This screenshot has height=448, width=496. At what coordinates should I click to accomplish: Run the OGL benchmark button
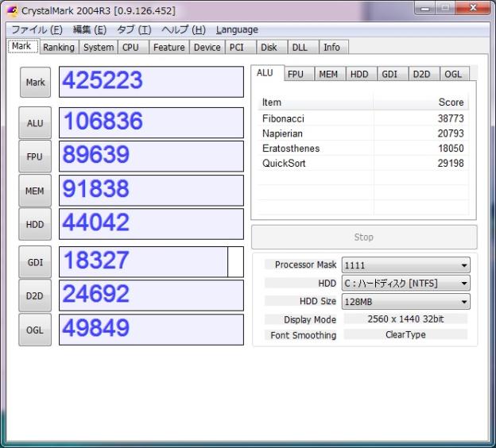(35, 330)
